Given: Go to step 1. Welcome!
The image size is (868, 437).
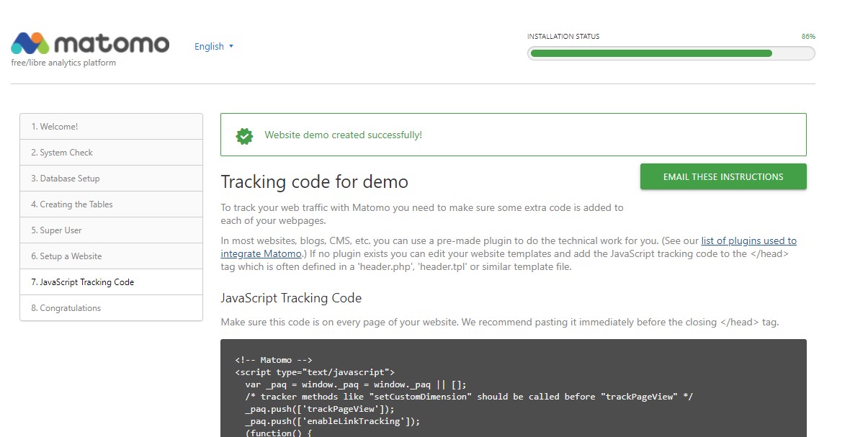Looking at the screenshot, I should (x=111, y=127).
